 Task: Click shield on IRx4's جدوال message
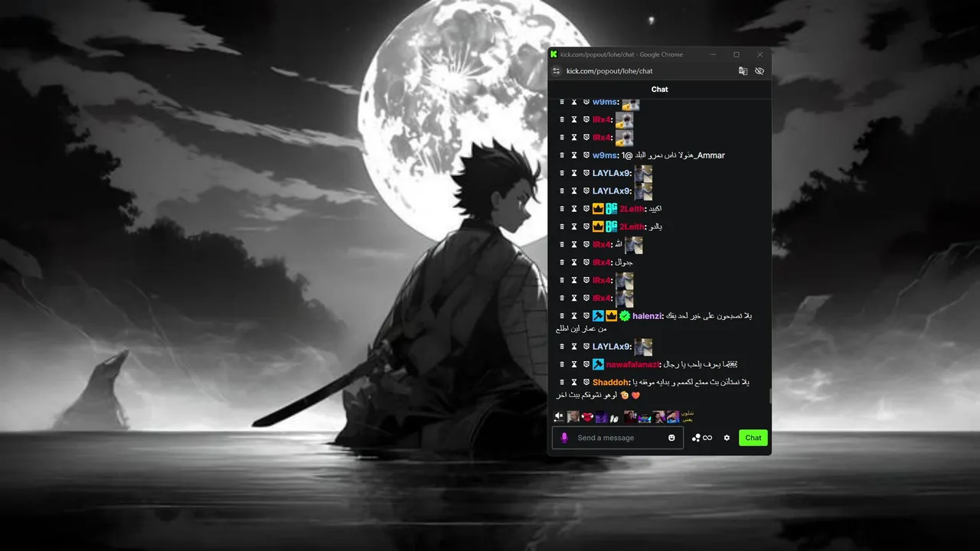[x=586, y=262]
